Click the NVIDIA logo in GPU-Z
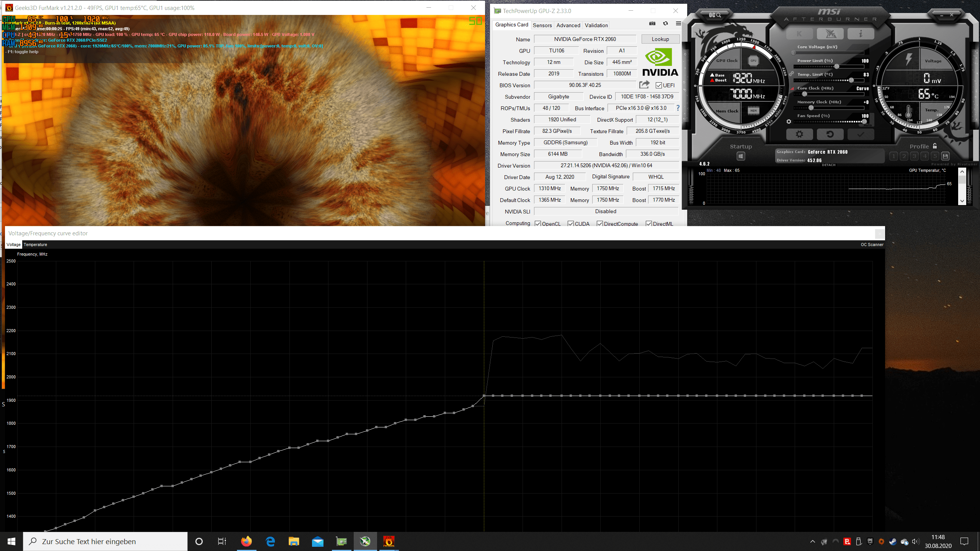This screenshot has width=980, height=551. 660,62
